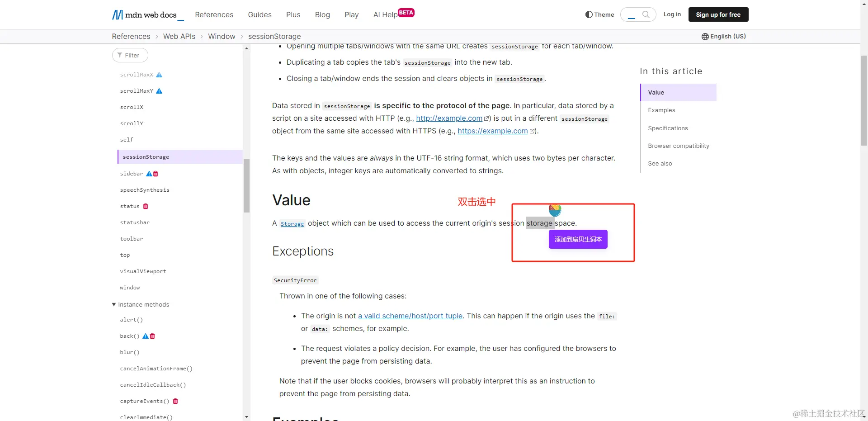Select sessionStorage in sidebar

click(180, 156)
